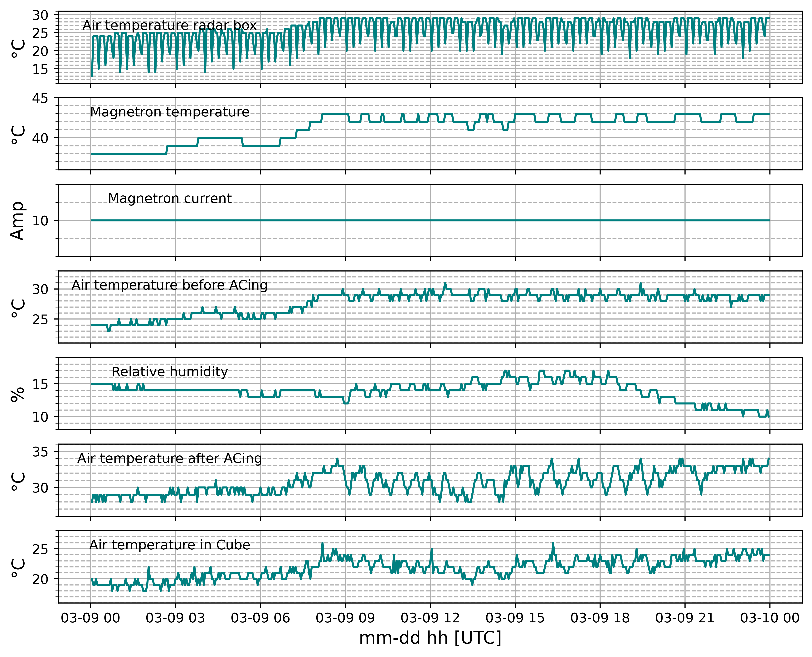Click the 'Amp' y-axis label
This screenshot has width=812, height=657.
click(x=18, y=221)
